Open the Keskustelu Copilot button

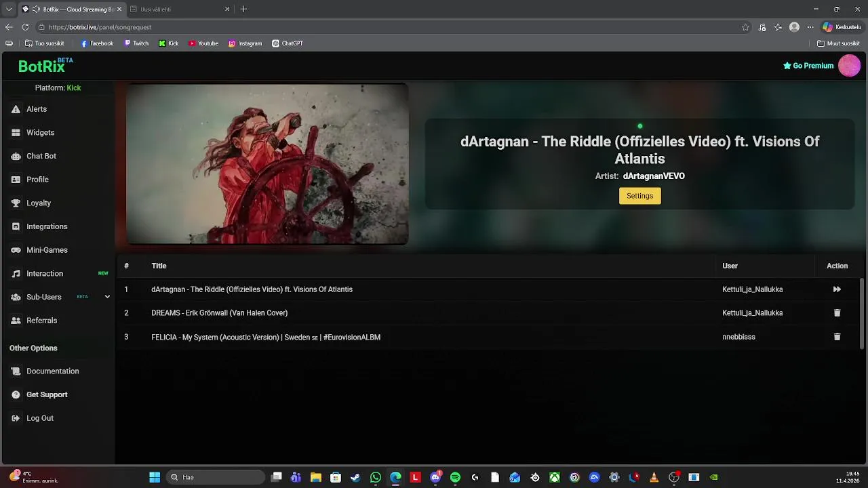click(x=842, y=27)
